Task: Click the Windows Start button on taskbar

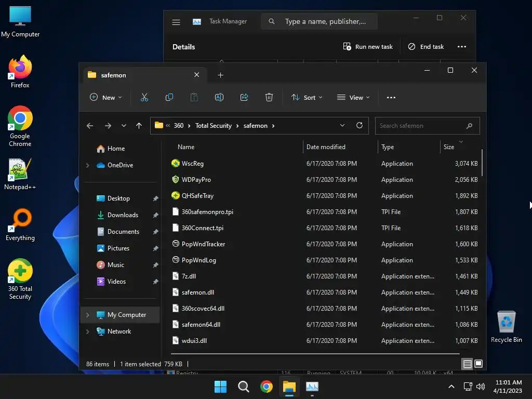Action: pyautogui.click(x=220, y=387)
